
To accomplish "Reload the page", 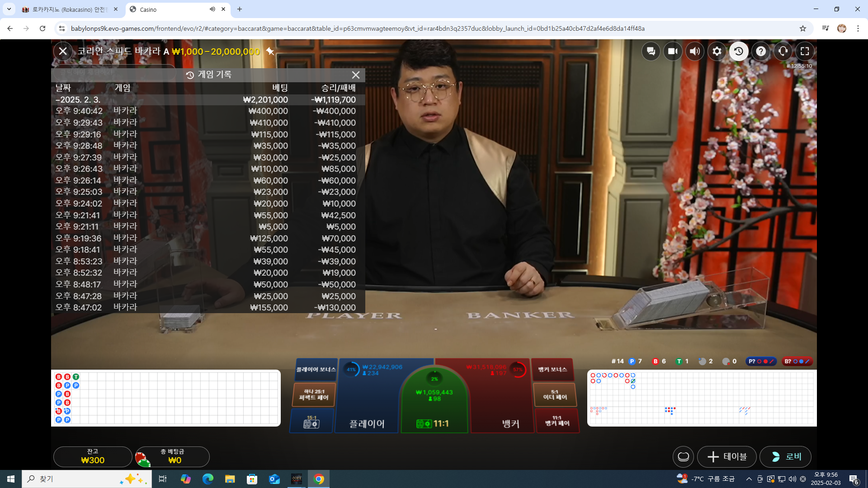I will [x=42, y=28].
